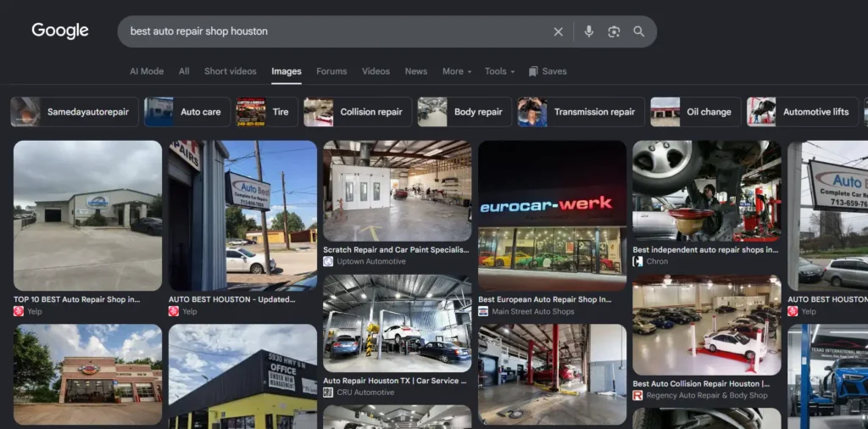This screenshot has width=868, height=429.
Task: Click Regency Auto Repair favicon
Action: [637, 395]
